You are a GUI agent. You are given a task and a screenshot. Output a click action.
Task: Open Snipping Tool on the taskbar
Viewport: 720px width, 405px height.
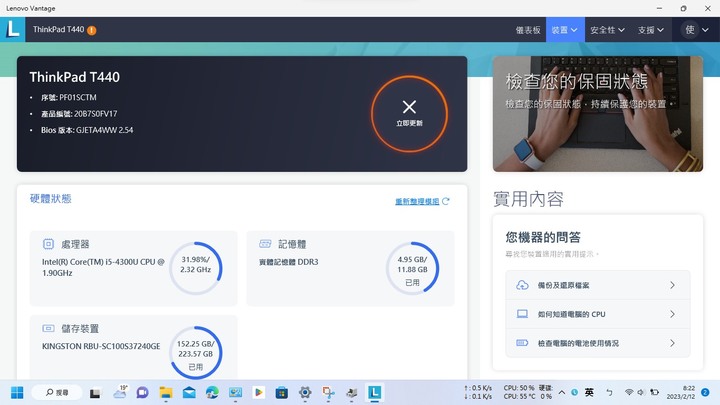coord(328,393)
